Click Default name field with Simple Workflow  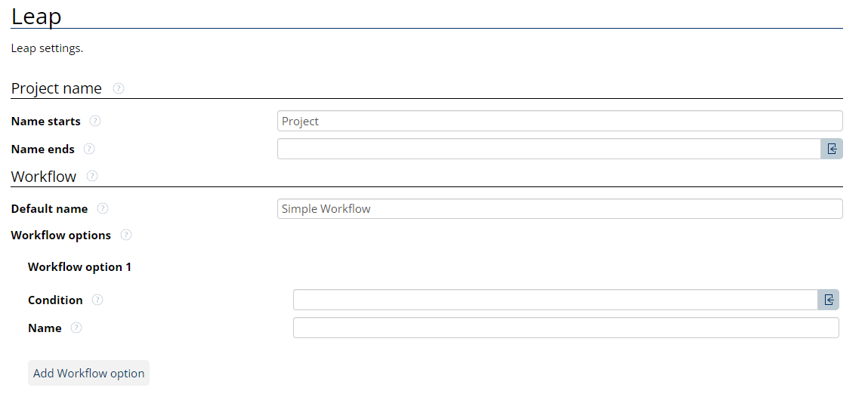pyautogui.click(x=559, y=208)
